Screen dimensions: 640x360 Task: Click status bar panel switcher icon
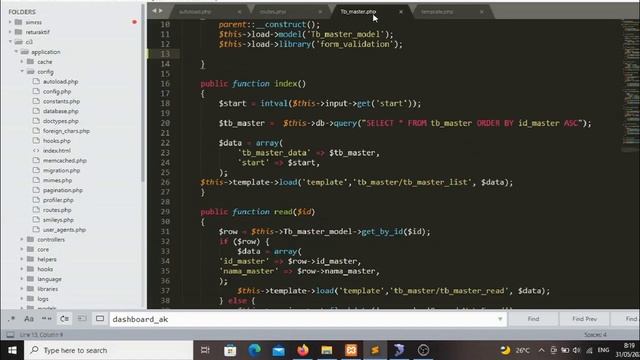click(11, 335)
